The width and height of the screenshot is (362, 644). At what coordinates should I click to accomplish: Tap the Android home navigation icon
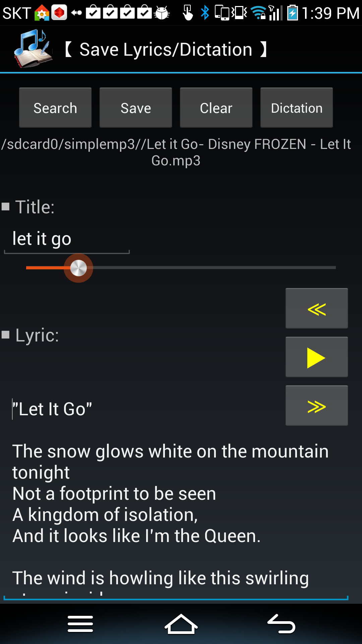[x=181, y=624]
